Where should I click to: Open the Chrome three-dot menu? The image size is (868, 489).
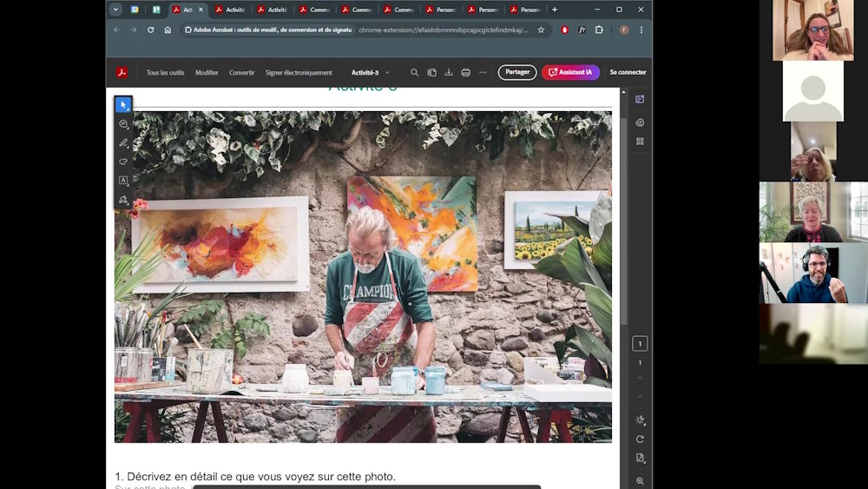click(x=641, y=30)
